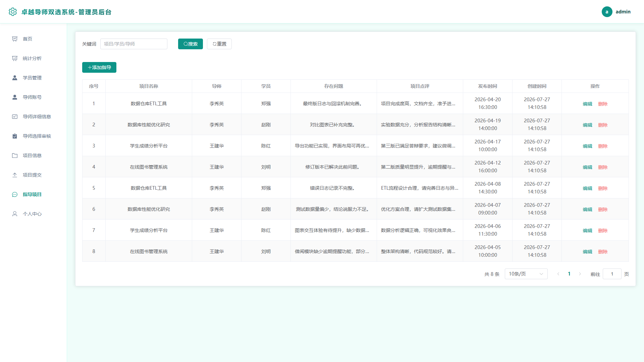Select the 统计分析 chart icon

tap(15, 58)
